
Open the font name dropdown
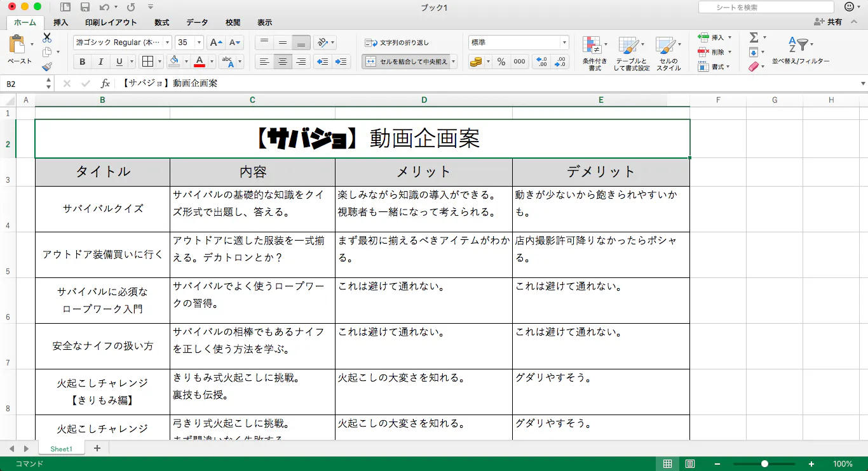(x=168, y=43)
